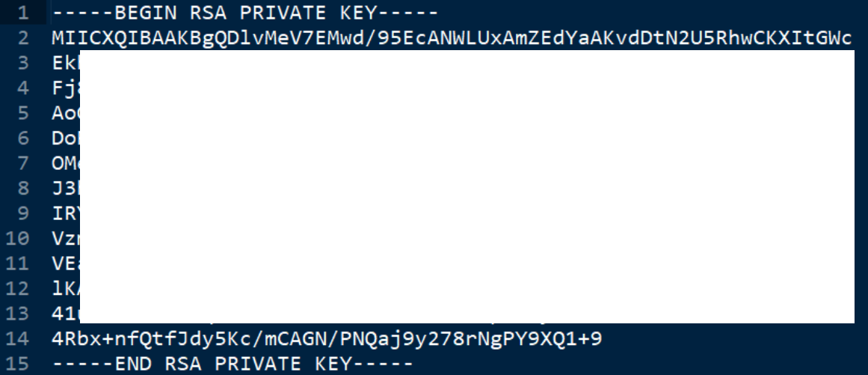This screenshot has width=868, height=375.
Task: Select line number 8 in the gutter
Action: pyautogui.click(x=22, y=189)
